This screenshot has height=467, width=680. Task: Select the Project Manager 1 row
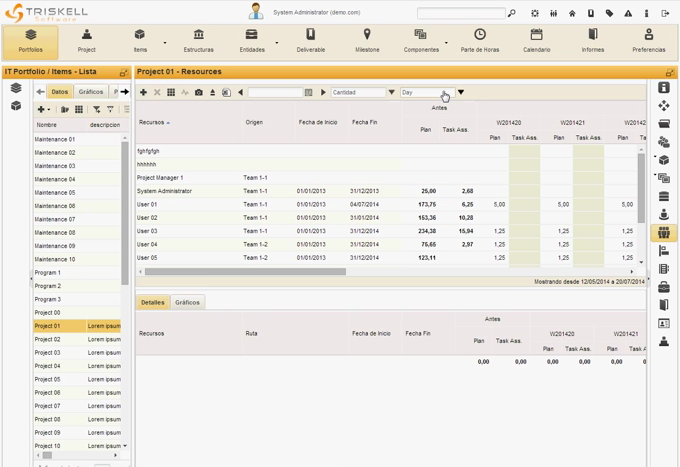click(x=387, y=178)
